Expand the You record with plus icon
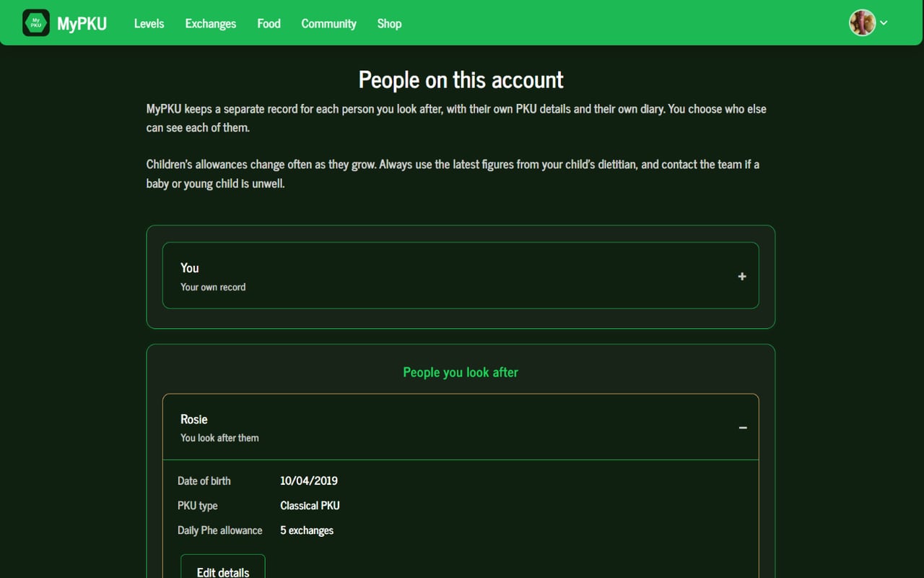The image size is (924, 578). pyautogui.click(x=742, y=276)
